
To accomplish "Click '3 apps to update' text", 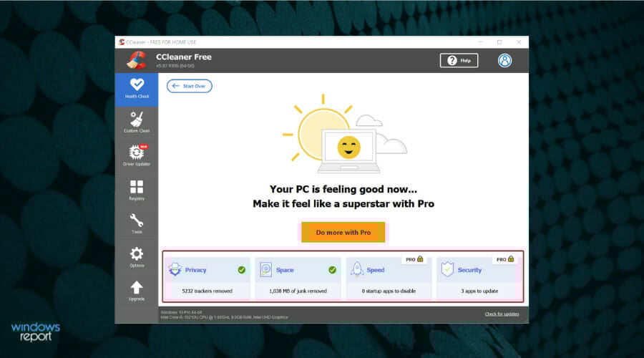I will (479, 291).
